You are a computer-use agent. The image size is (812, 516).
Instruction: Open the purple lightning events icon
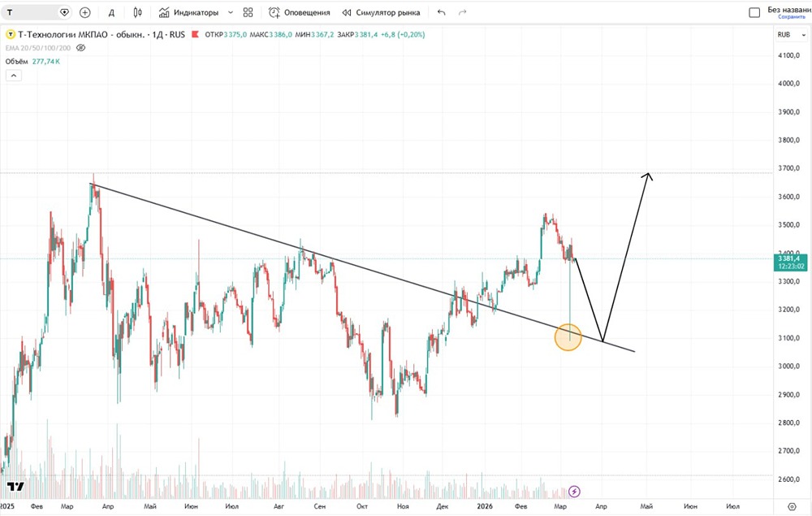click(x=574, y=491)
